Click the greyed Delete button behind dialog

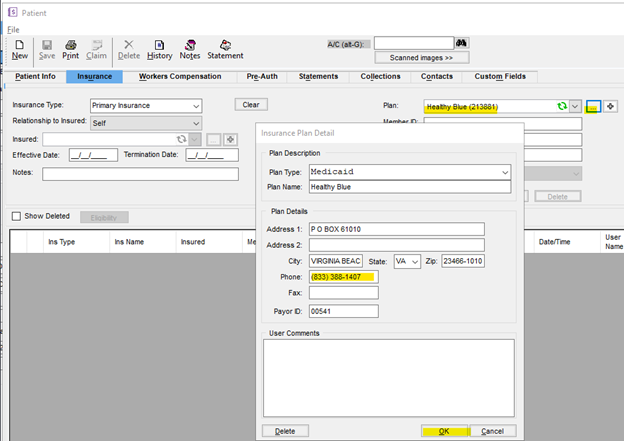558,197
